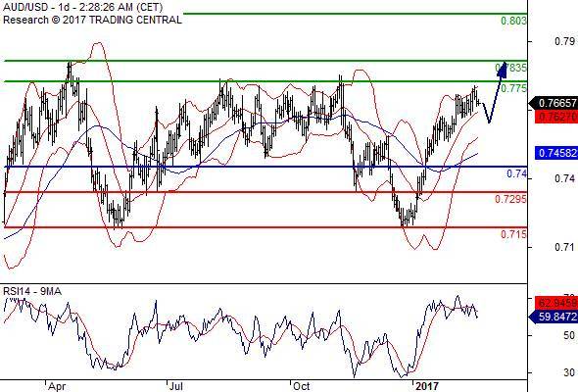Click the Oct marker on time axis
Screen dimensions: 578x392
pyautogui.click(x=302, y=386)
